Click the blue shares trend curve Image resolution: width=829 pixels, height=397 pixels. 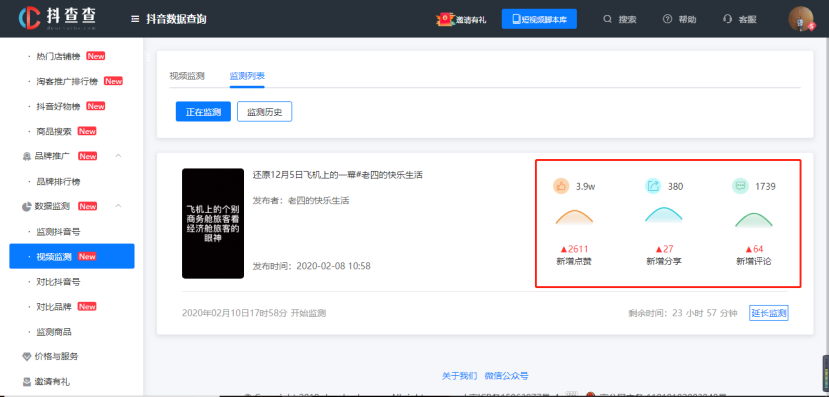[x=664, y=215]
